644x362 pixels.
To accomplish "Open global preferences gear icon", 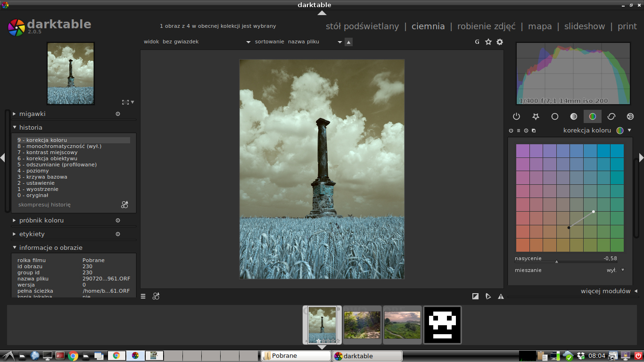I will tap(500, 42).
